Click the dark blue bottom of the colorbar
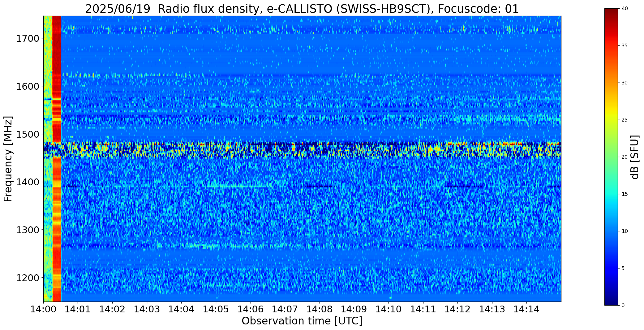The image size is (644, 330). click(x=612, y=300)
